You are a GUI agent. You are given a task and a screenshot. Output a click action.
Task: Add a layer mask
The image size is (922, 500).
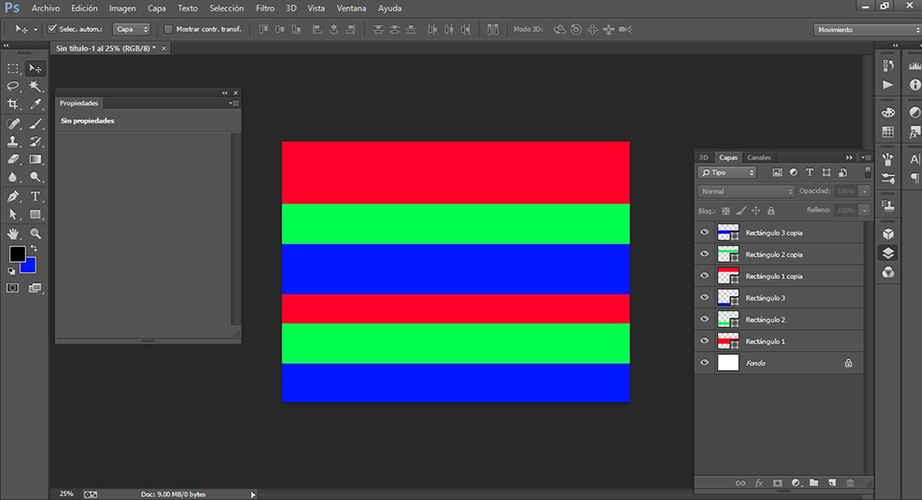pyautogui.click(x=777, y=483)
